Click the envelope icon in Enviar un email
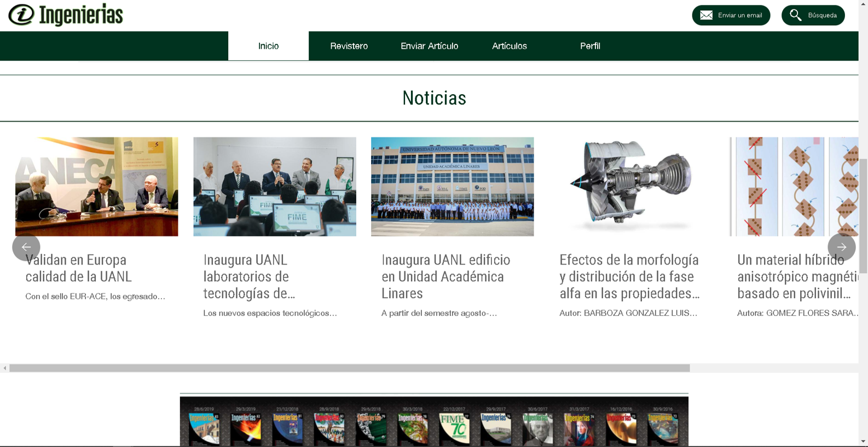This screenshot has width=868, height=447. point(706,15)
